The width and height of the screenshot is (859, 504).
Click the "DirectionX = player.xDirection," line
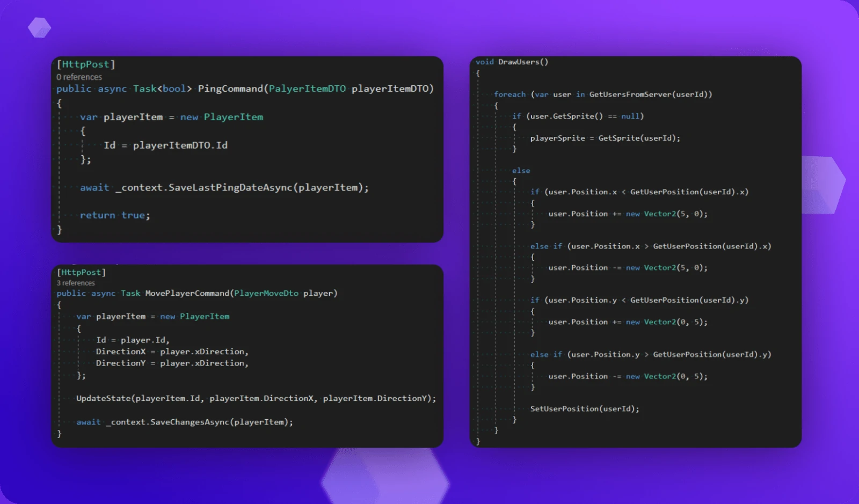tap(172, 352)
